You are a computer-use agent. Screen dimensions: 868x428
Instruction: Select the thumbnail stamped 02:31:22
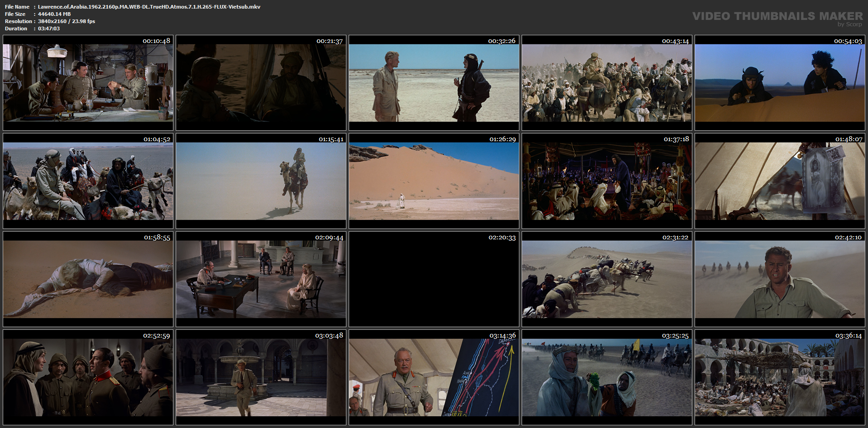tap(607, 279)
